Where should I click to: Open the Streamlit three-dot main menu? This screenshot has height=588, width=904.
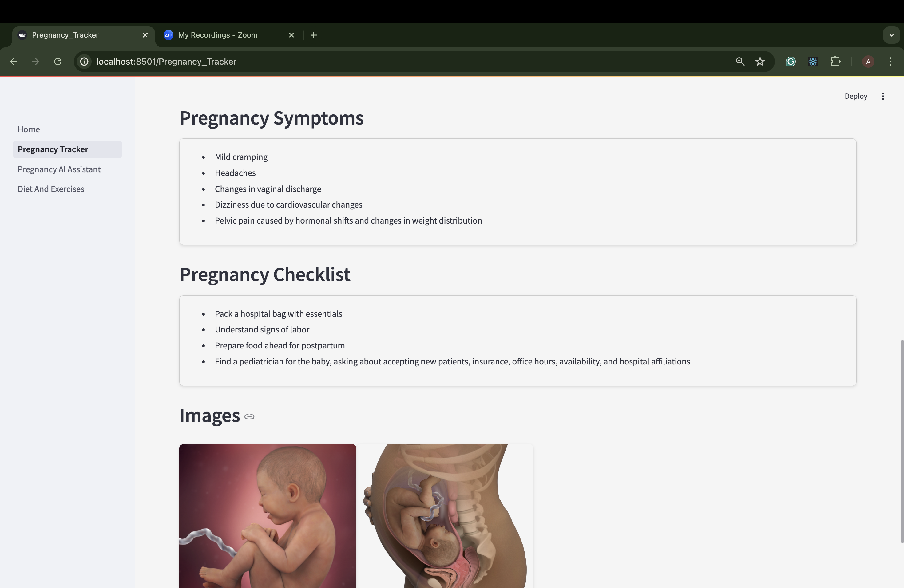883,96
